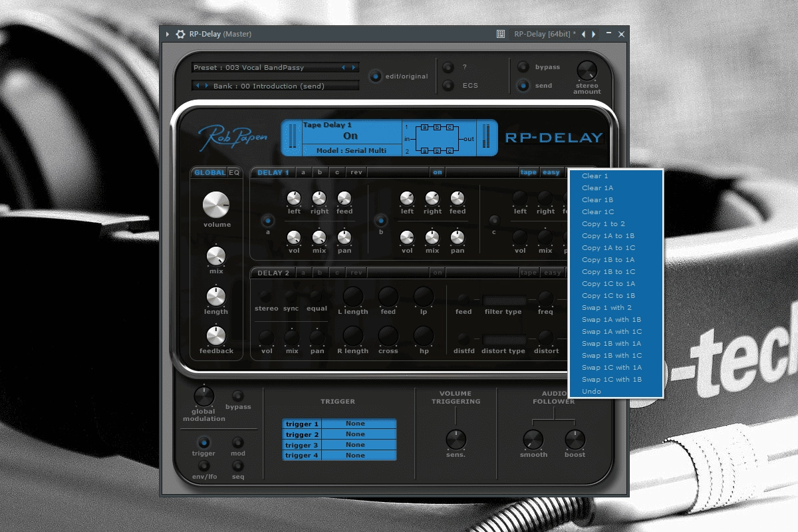
Task: Click Delay 1 'easy' mode button
Action: [551, 173]
